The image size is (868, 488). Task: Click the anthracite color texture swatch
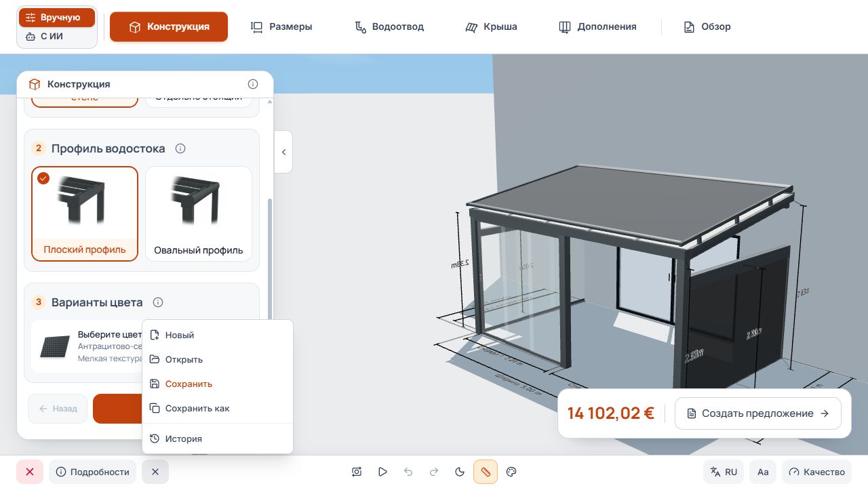[x=55, y=346]
